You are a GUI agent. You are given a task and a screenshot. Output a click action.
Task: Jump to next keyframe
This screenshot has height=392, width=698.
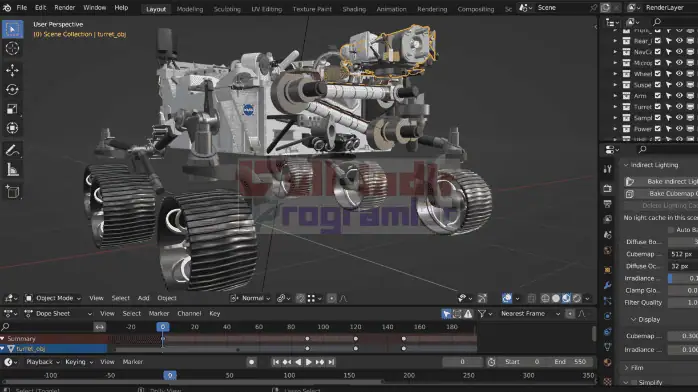320,362
